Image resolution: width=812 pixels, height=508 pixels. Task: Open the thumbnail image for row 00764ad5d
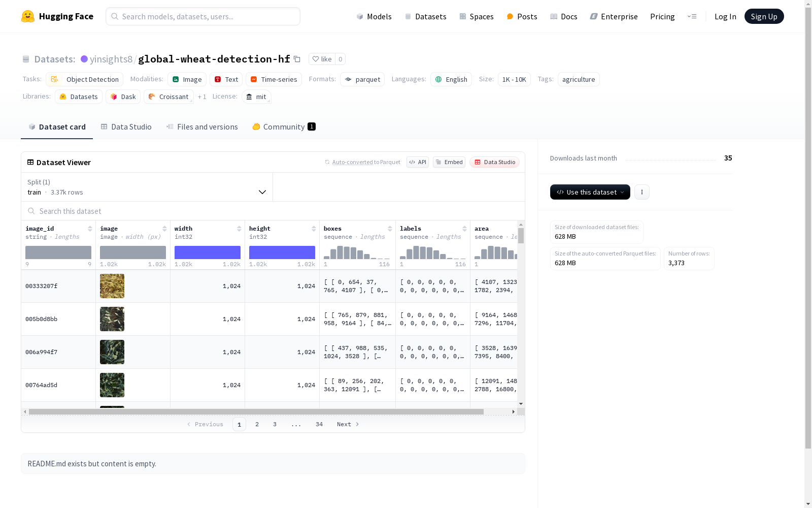(x=112, y=385)
